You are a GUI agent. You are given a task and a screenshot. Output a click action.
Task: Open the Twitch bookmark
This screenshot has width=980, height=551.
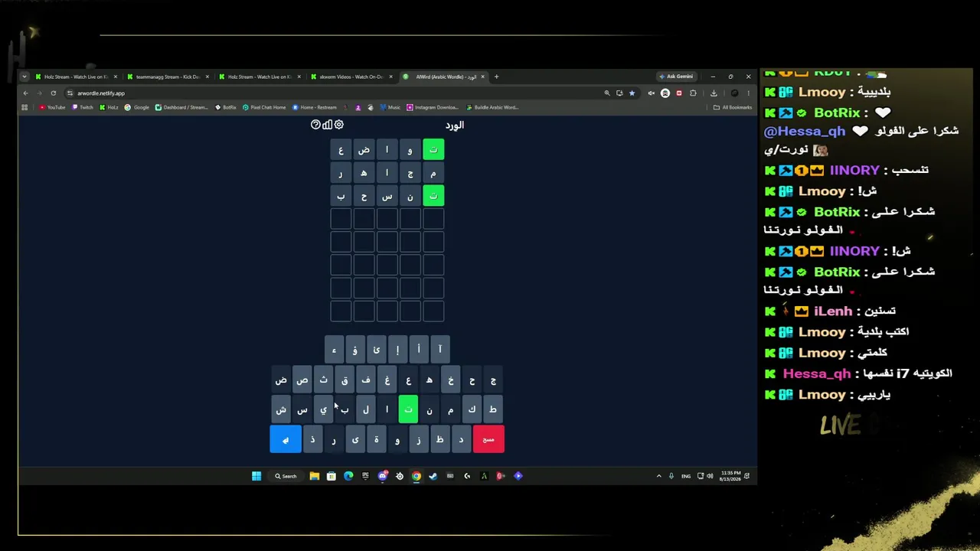tap(83, 107)
